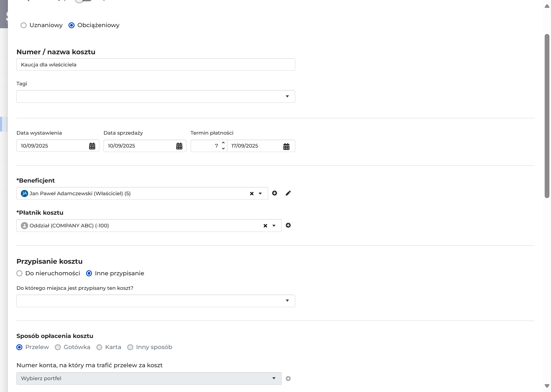
Task: Edit the Kaucja dla właściciela name field
Action: point(156,65)
